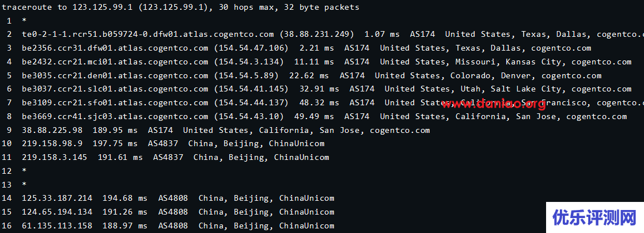This screenshot has height=233, width=644.
Task: Click the 优乐评测网 watermark logo
Action: coord(594,218)
